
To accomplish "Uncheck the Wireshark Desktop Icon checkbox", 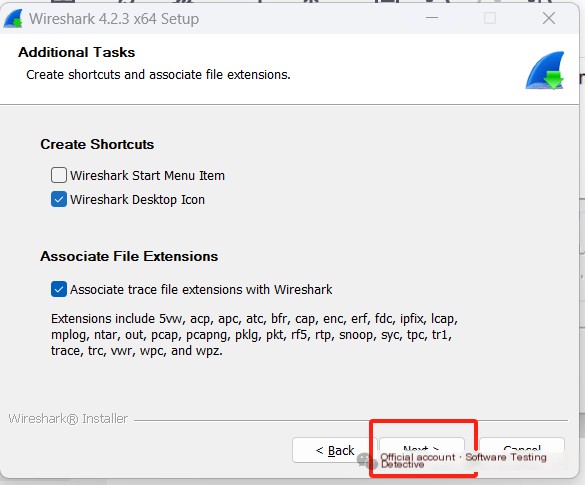I will (59, 199).
